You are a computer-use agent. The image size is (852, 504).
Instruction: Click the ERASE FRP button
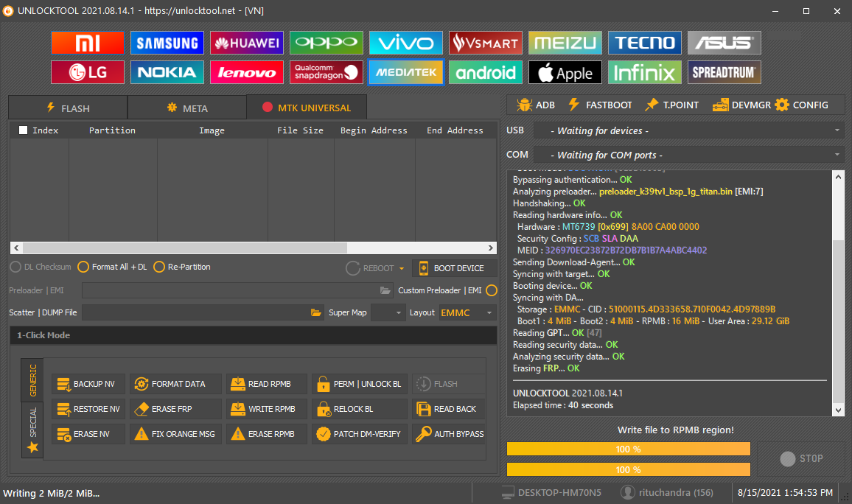(175, 409)
